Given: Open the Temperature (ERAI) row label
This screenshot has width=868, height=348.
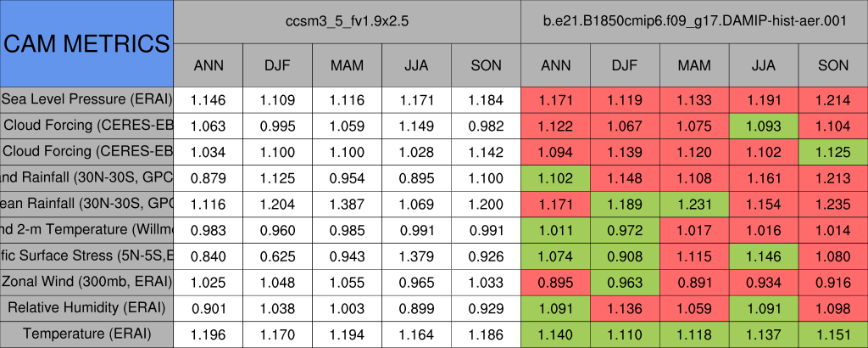Looking at the screenshot, I should [86, 334].
